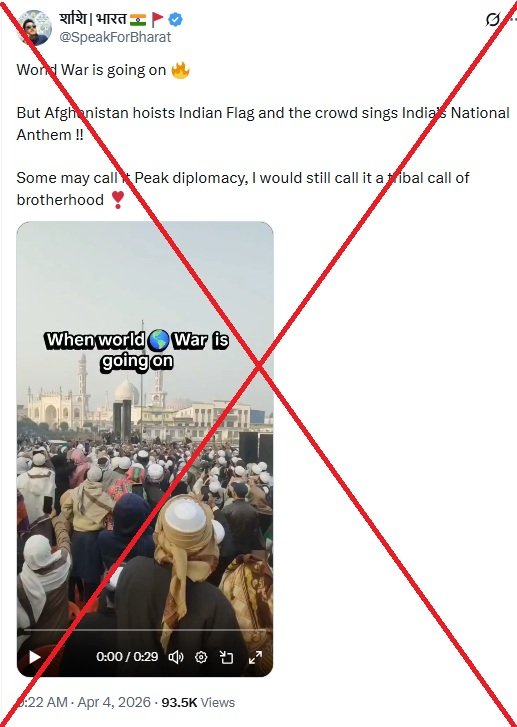Enable picture-in-picture mode icon
This screenshot has width=517, height=727.
(x=226, y=657)
